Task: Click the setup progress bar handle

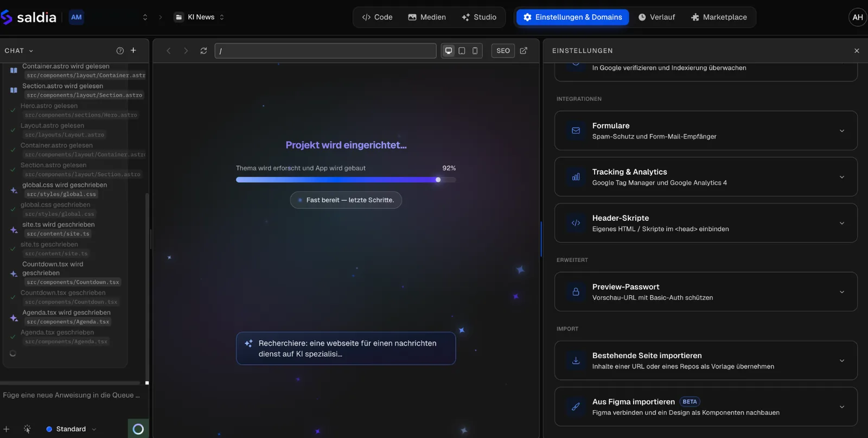Action: coord(438,180)
